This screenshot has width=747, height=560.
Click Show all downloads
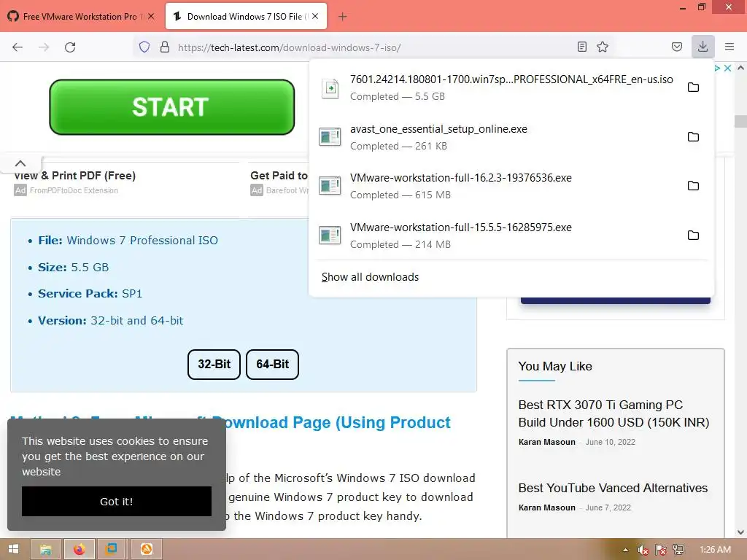(x=370, y=277)
